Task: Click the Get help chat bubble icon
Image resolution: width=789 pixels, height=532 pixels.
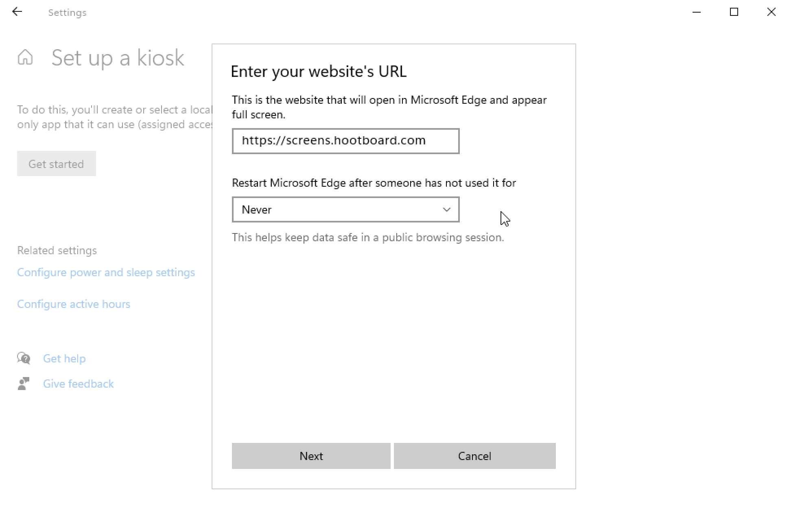Action: point(24,358)
